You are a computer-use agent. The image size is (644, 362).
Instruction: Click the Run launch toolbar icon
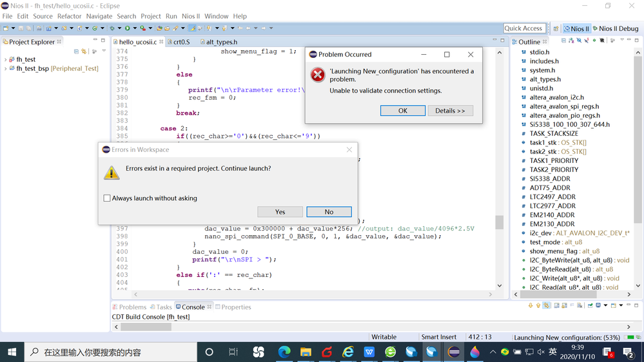127,28
